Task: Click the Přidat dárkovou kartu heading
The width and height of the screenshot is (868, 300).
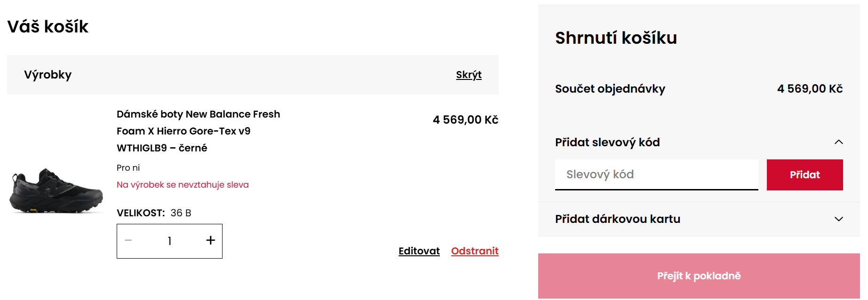Action: [617, 219]
